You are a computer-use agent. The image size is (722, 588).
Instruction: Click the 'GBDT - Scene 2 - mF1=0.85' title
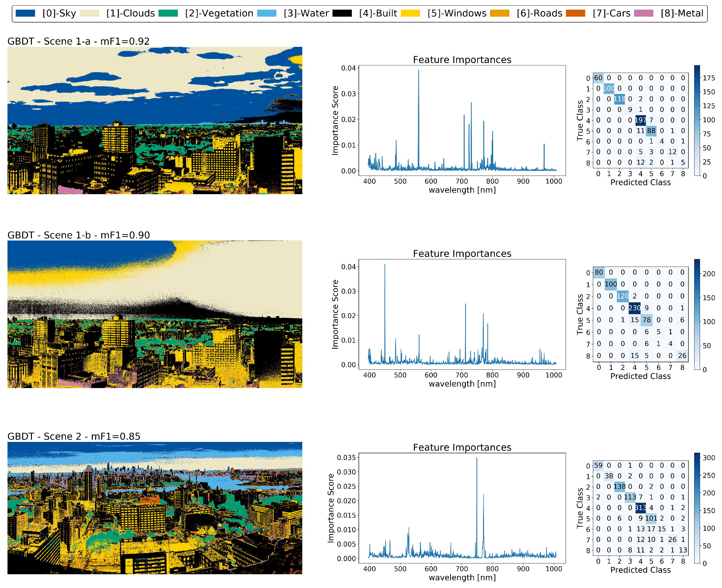click(74, 436)
